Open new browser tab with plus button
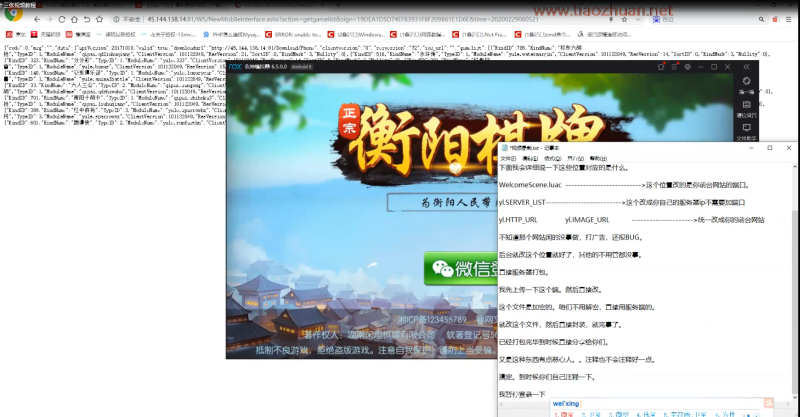The width and height of the screenshot is (800, 417). point(338,5)
